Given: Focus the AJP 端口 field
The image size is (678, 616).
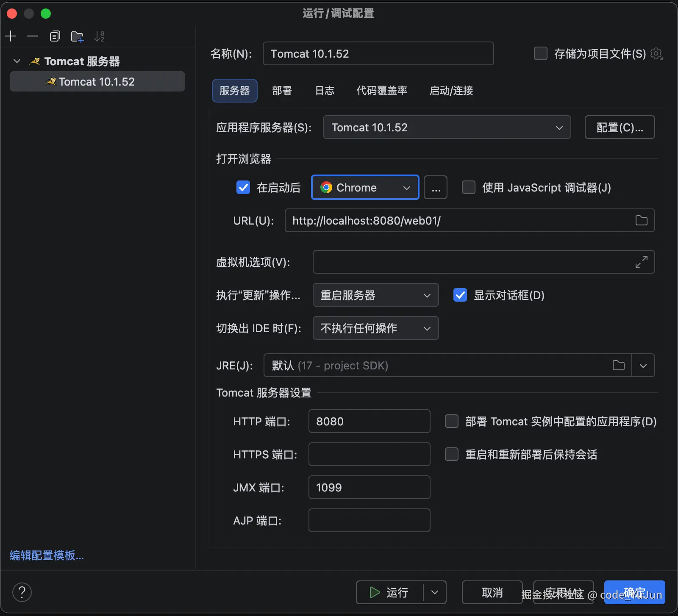Looking at the screenshot, I should click(x=370, y=520).
